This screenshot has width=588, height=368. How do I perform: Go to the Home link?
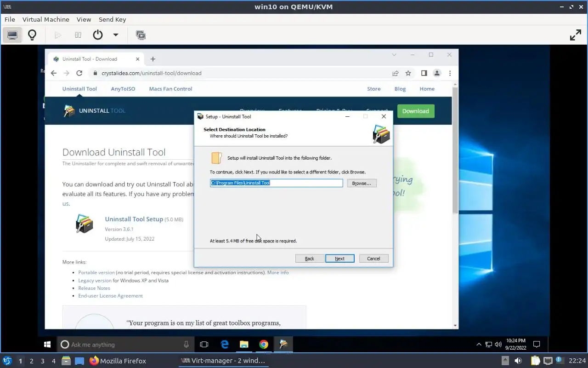tap(427, 89)
